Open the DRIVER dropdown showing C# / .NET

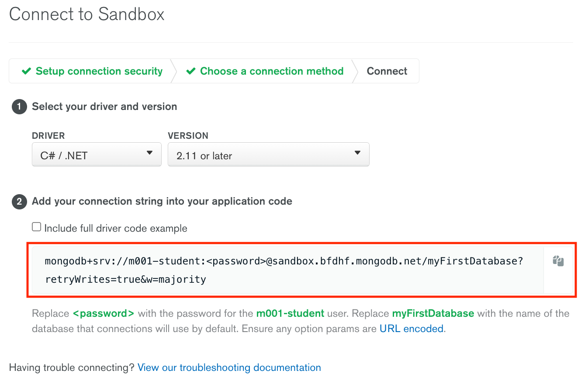97,154
